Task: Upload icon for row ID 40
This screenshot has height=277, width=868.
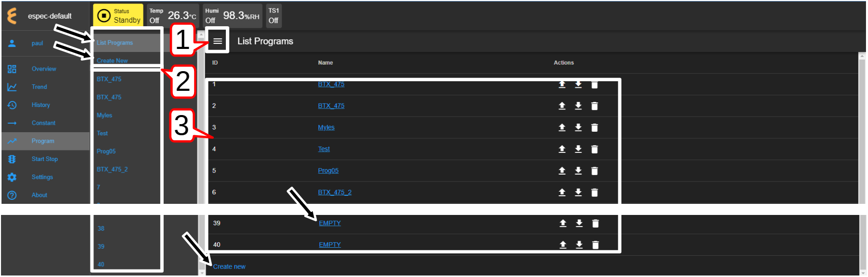Action: [x=563, y=245]
